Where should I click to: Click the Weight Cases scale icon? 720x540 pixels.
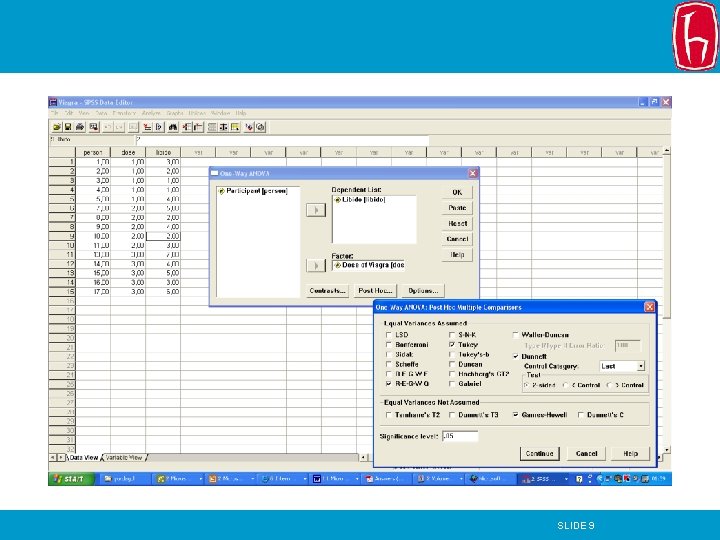click(x=223, y=127)
